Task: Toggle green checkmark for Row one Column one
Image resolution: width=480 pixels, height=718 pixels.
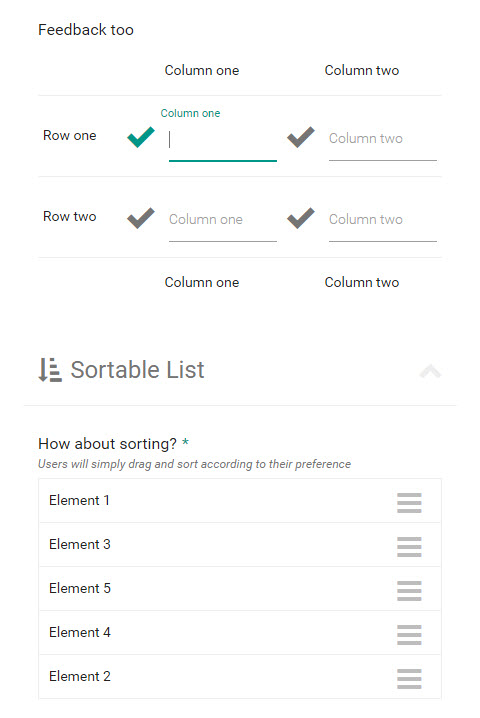Action: tap(141, 137)
